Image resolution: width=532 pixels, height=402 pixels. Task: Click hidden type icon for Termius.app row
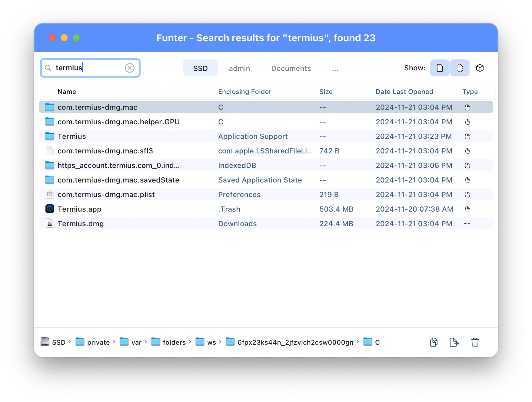[467, 209]
